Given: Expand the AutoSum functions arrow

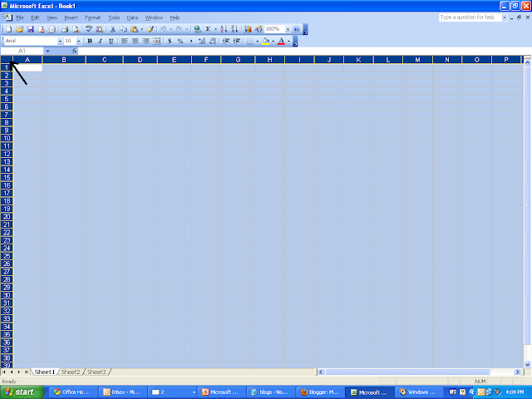Looking at the screenshot, I should (x=215, y=29).
